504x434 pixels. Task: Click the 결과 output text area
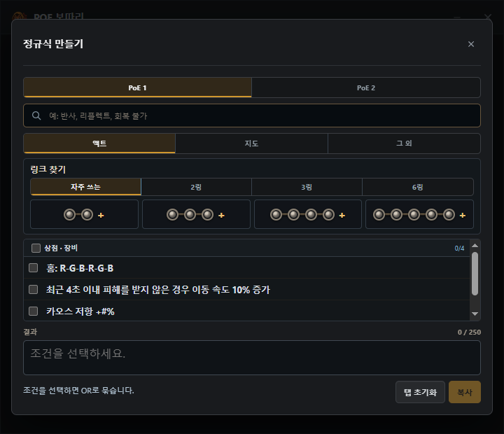click(x=252, y=358)
